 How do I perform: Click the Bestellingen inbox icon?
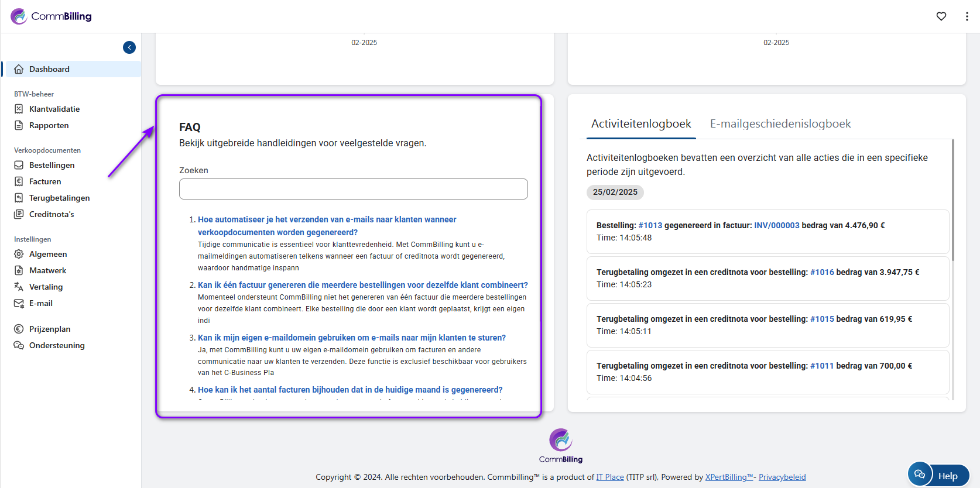click(x=19, y=165)
